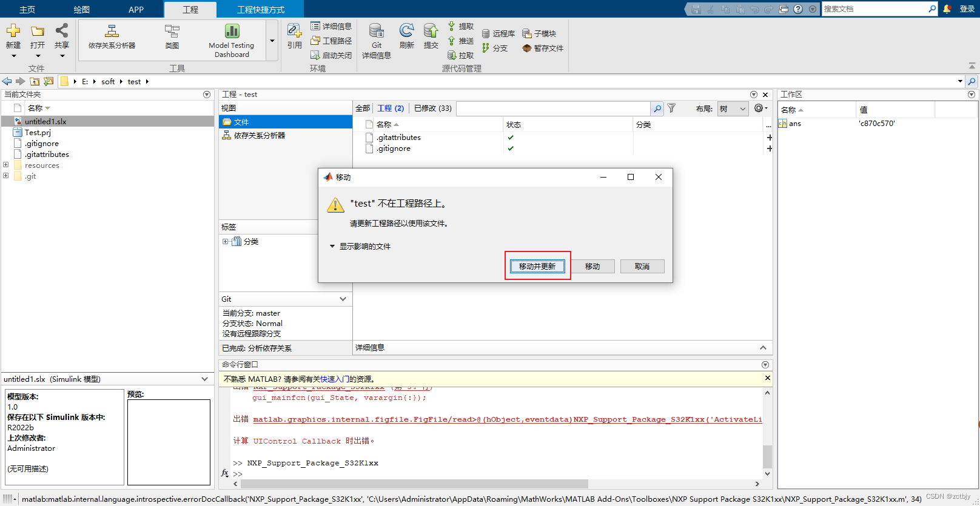
Task: Show 全部 files filter tab
Action: [363, 108]
